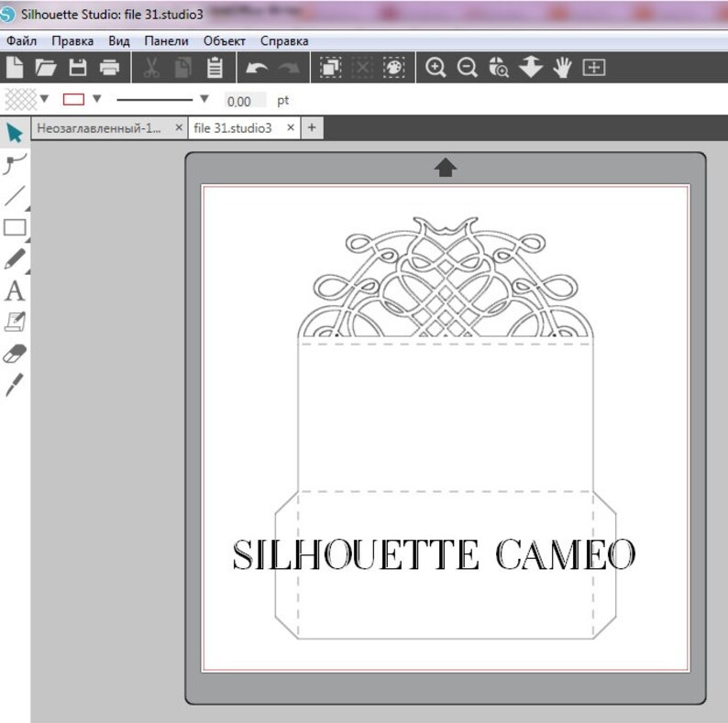Click the Select by Color palette icon
The image size is (728, 723).
click(393, 68)
